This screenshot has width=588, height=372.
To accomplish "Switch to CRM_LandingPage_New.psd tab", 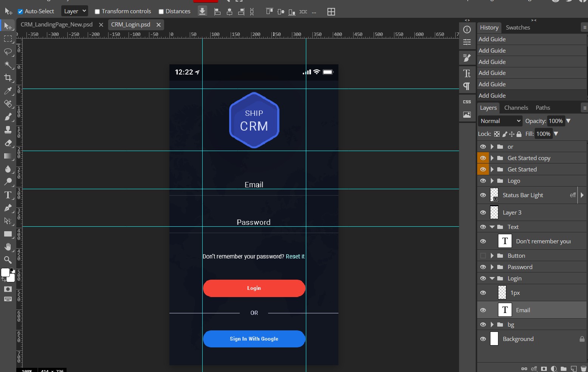I will pos(57,25).
